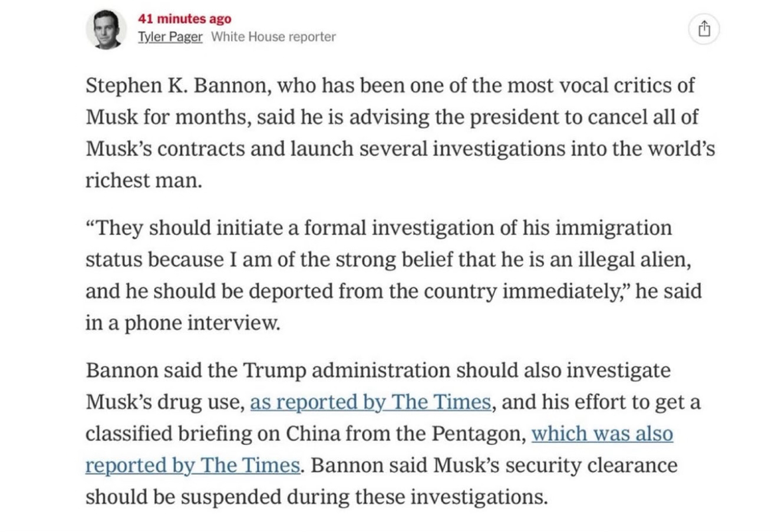Click the phrase "classified briefing"
The width and height of the screenshot is (778, 532).
coord(176,434)
